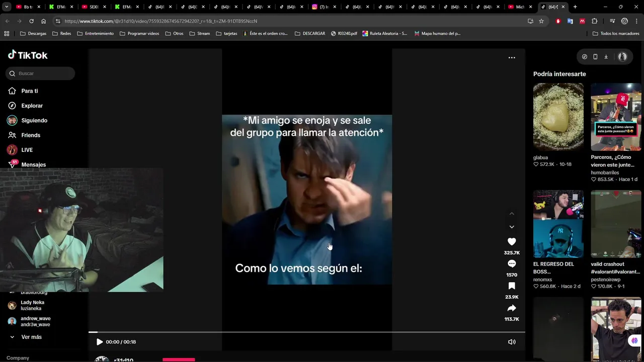Screen dimensions: 644x362
Task: Click the phone app icon in top-right pill
Action: click(595, 57)
